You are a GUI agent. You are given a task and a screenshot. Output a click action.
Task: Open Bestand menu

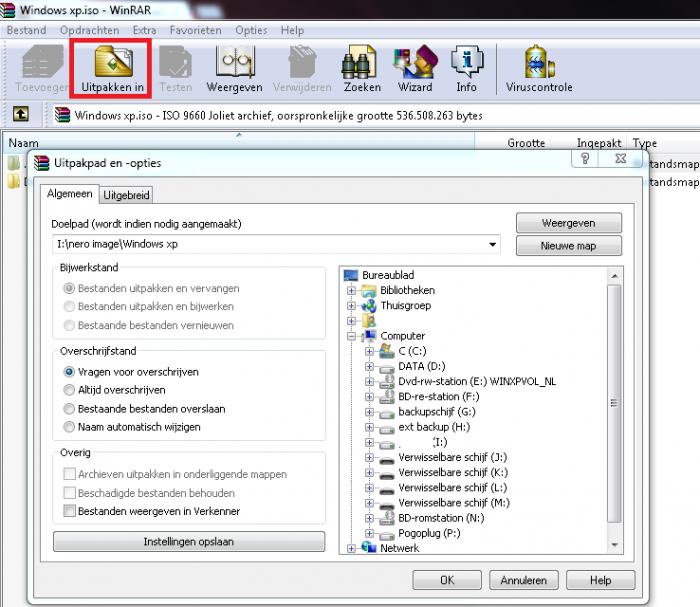click(x=26, y=30)
